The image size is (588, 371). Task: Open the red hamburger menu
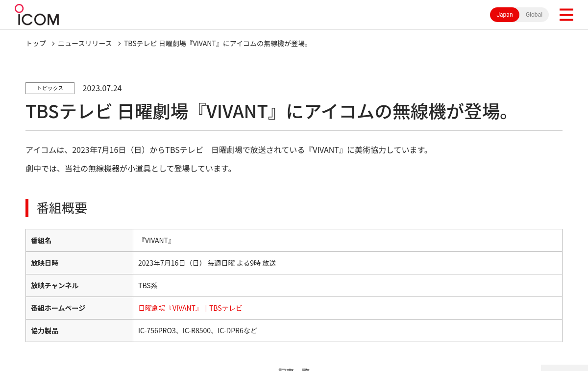coord(566,15)
